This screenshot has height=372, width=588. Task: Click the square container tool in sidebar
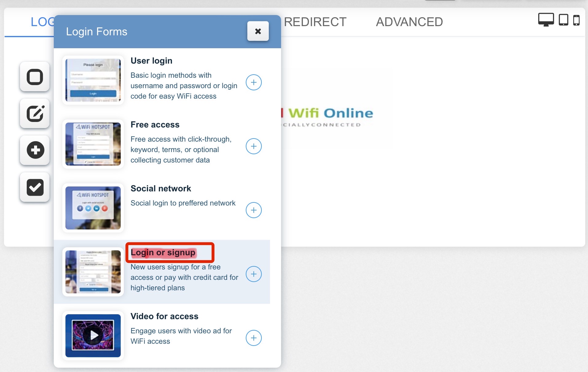click(35, 77)
